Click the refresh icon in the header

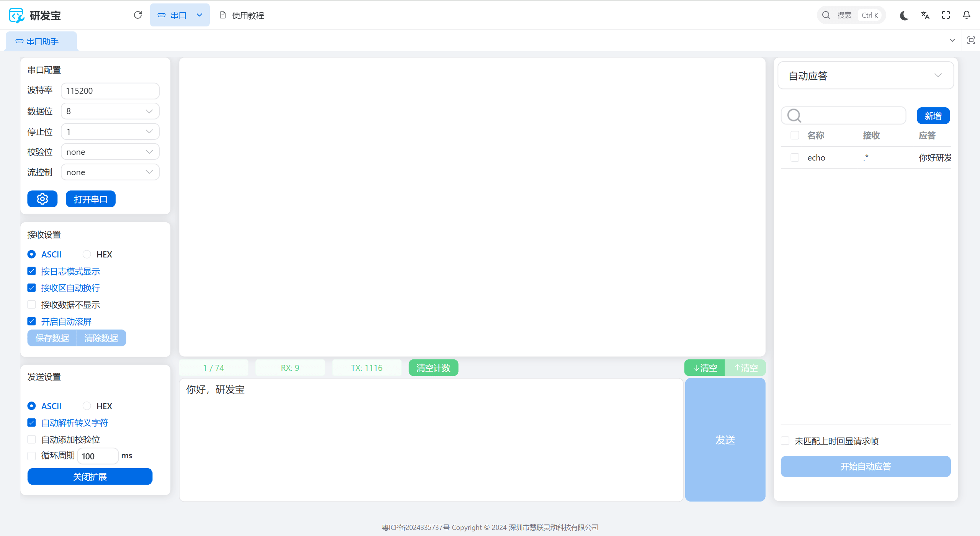138,15
